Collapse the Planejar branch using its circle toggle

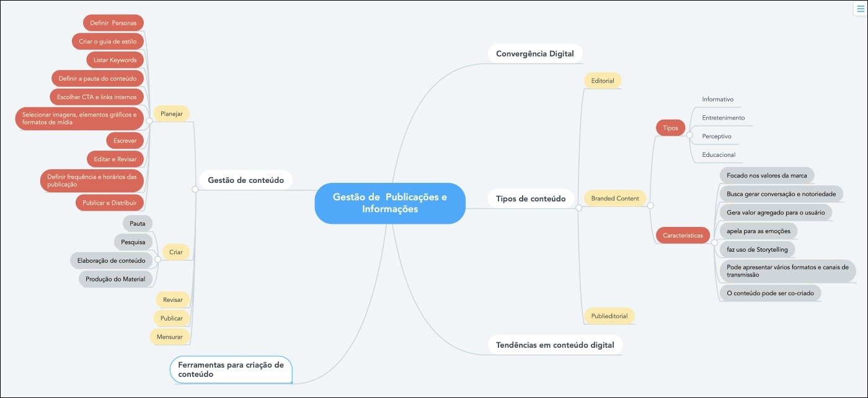click(149, 122)
